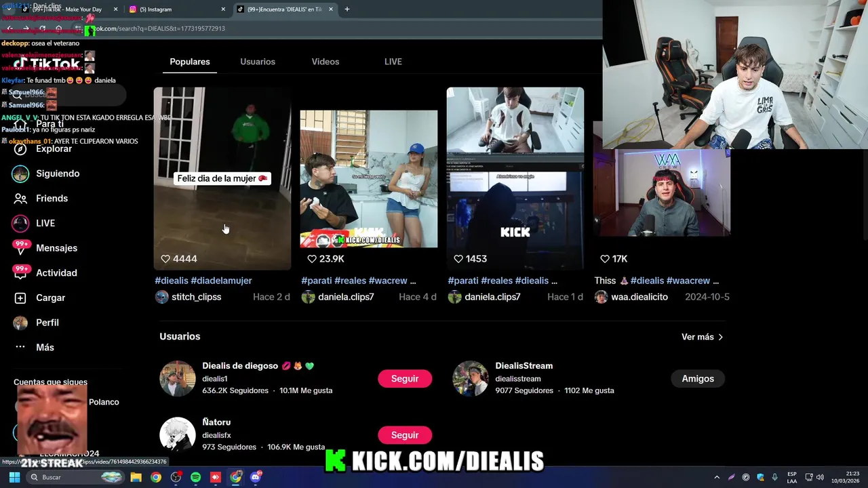
Task: Open waa.diealicito username link
Action: click(x=639, y=297)
